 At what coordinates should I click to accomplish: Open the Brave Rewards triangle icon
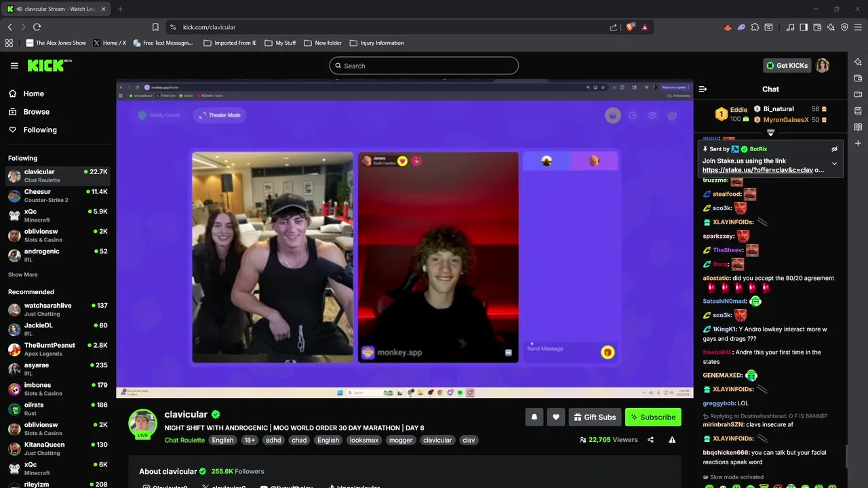click(644, 27)
